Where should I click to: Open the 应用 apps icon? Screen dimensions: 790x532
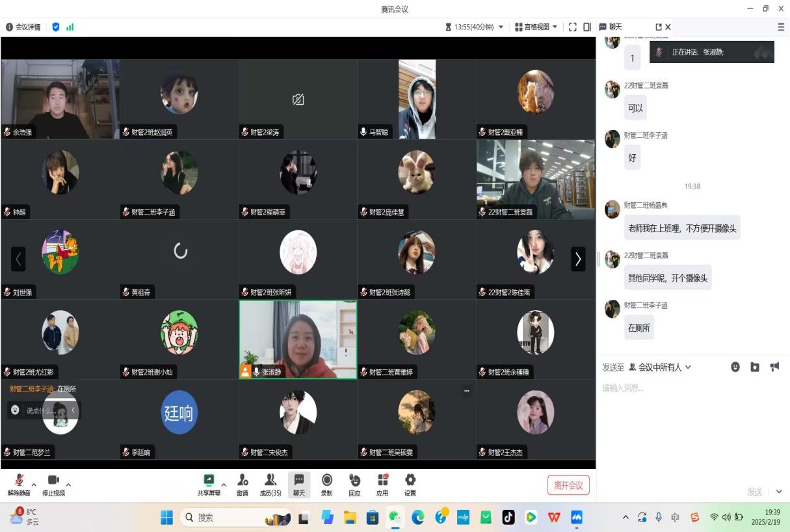[x=382, y=485]
